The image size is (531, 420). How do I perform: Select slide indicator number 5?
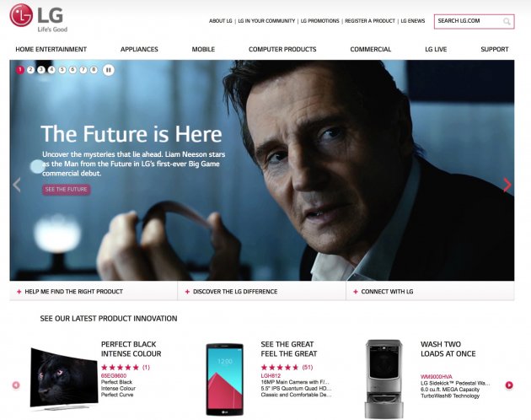(x=62, y=69)
